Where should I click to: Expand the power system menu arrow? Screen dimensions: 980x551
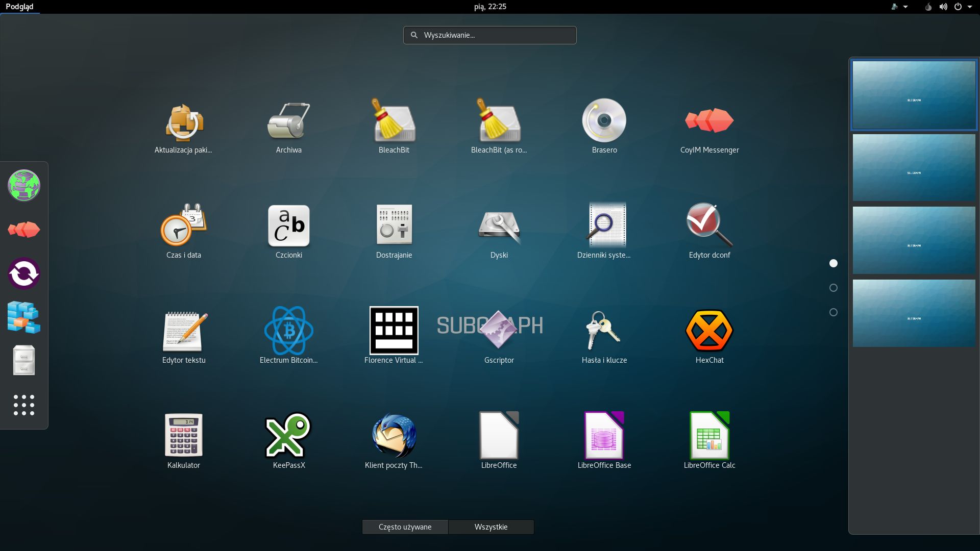pyautogui.click(x=969, y=7)
